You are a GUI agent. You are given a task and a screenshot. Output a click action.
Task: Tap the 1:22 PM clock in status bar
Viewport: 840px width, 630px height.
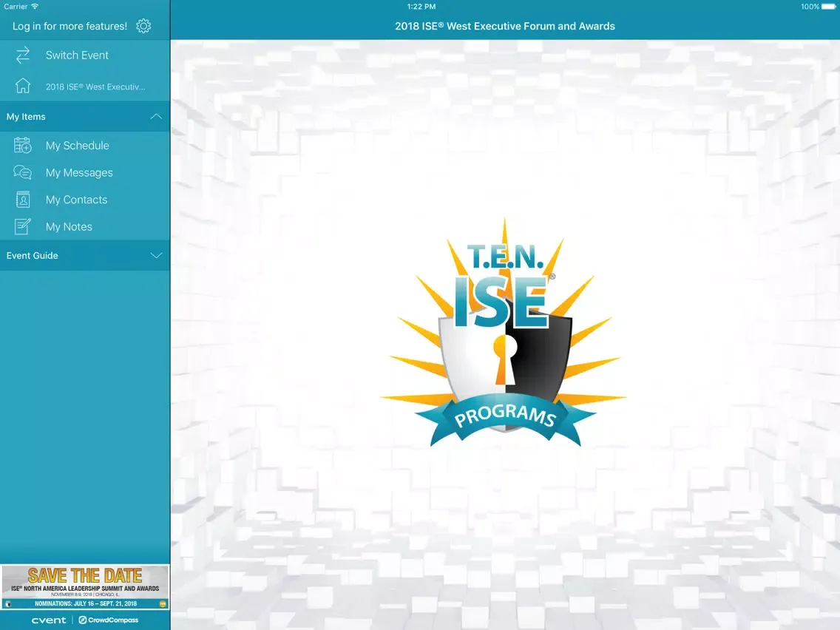pyautogui.click(x=421, y=7)
